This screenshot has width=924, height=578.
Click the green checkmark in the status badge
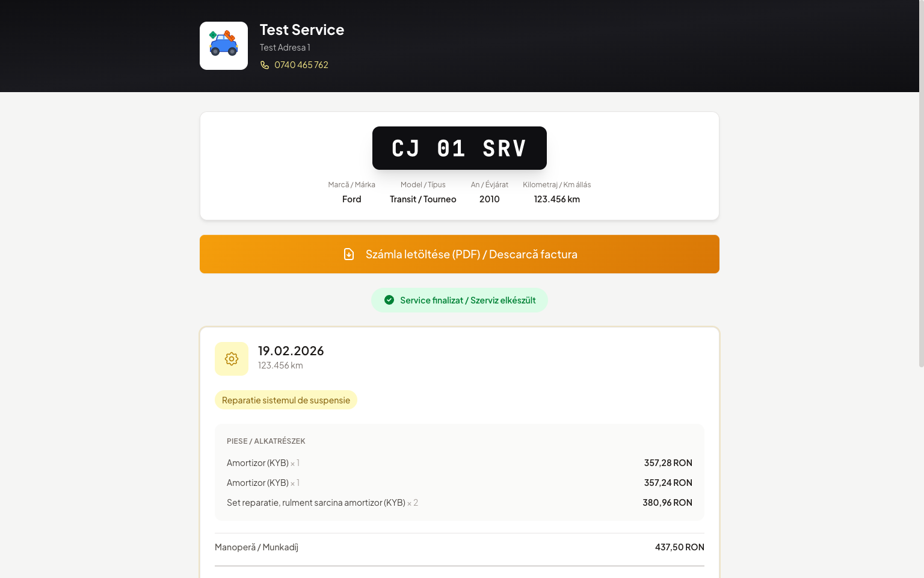coord(389,300)
